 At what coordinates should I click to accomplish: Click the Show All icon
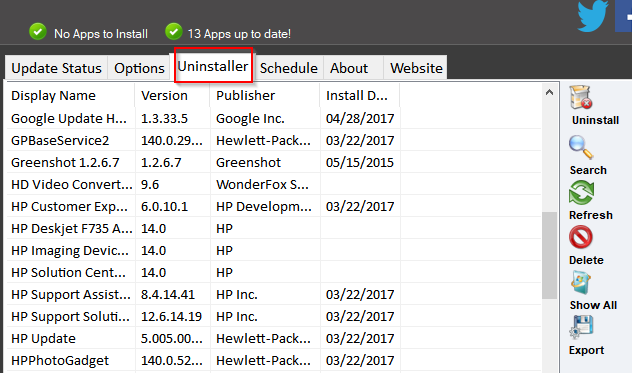pos(581,283)
